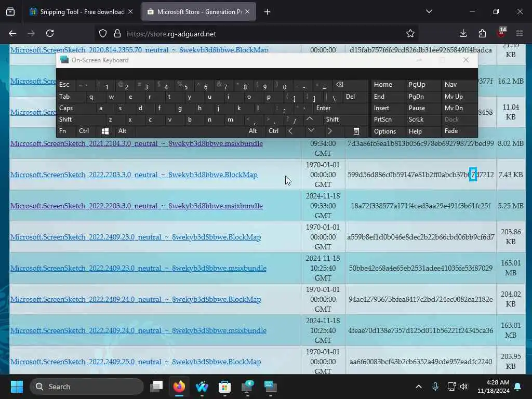This screenshot has width=532, height=399.
Task: Download ScreenSketch 2022.2203.3.0 msixbundle link
Action: click(137, 206)
